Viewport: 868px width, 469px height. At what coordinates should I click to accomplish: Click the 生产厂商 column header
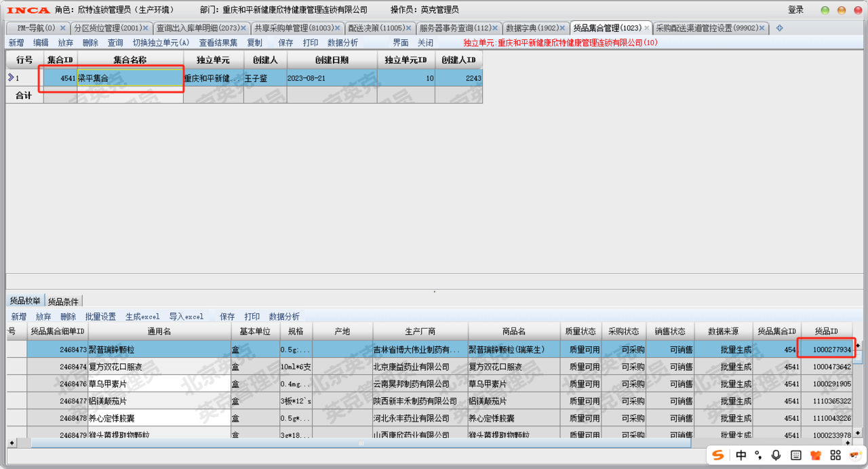pyautogui.click(x=420, y=331)
